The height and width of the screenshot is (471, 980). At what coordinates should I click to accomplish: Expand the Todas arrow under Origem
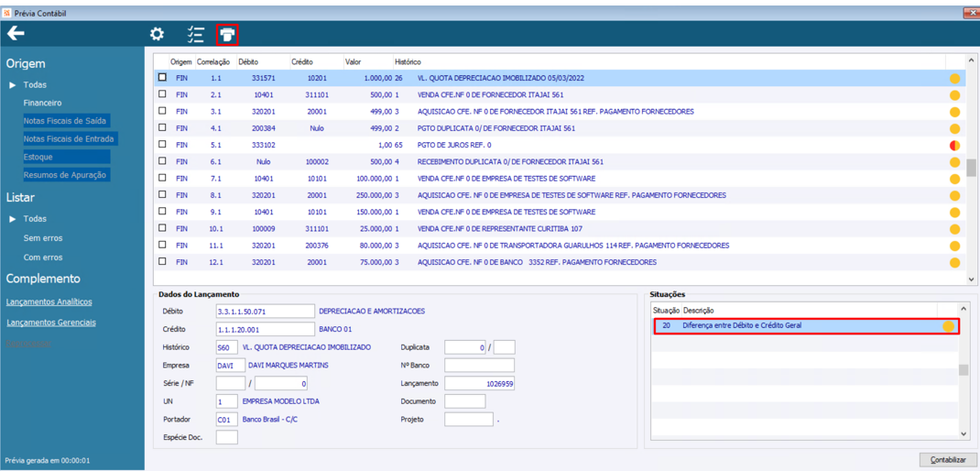(x=13, y=85)
